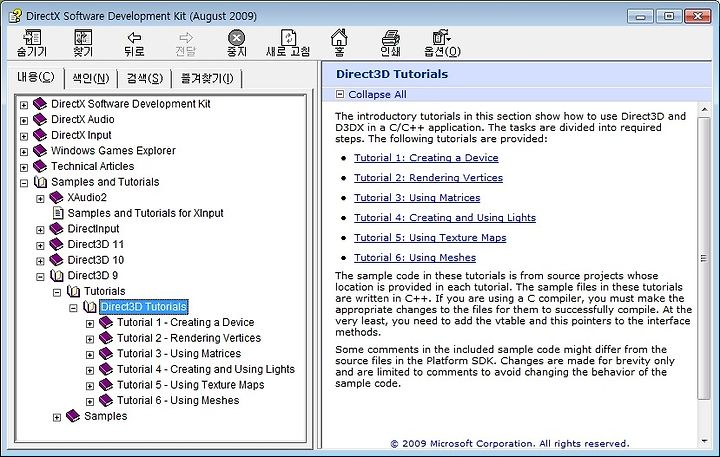The height and width of the screenshot is (457, 720).
Task: Open link Tutorial 5: Using Texture Maps
Action: coord(430,237)
